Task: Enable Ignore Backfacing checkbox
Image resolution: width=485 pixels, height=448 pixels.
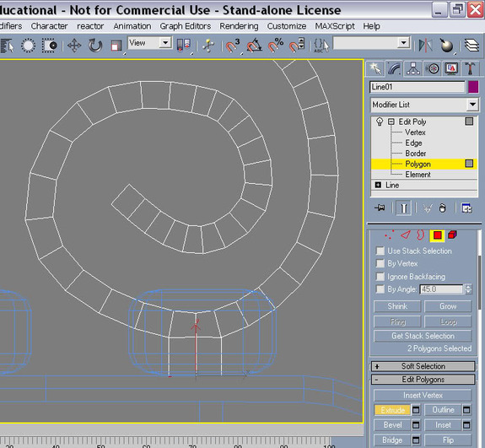Action: click(380, 276)
